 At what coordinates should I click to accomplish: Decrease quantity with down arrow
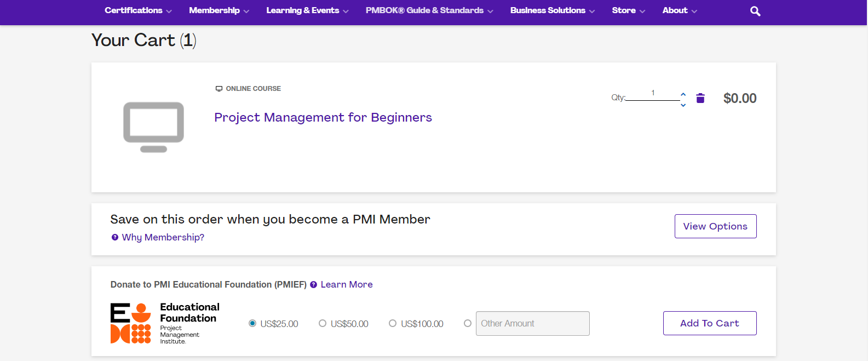point(683,105)
